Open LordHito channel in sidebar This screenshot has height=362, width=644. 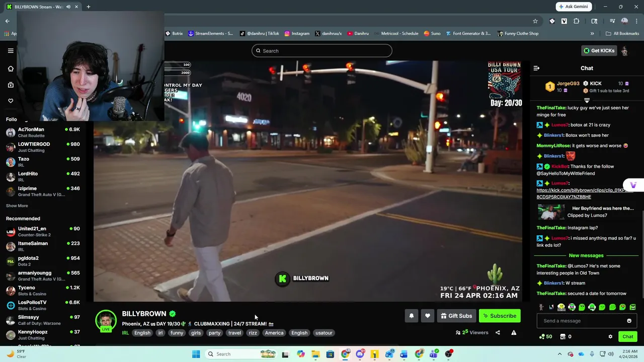click(43, 176)
